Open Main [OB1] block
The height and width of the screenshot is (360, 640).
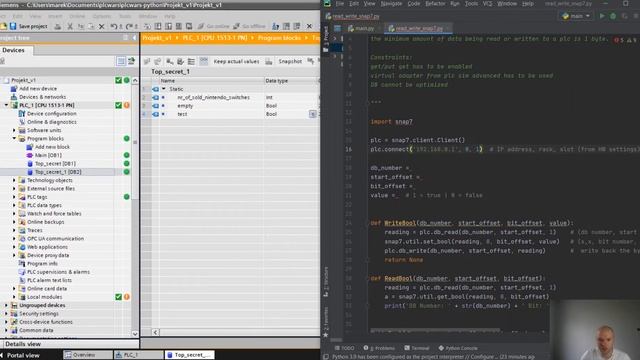click(x=48, y=155)
